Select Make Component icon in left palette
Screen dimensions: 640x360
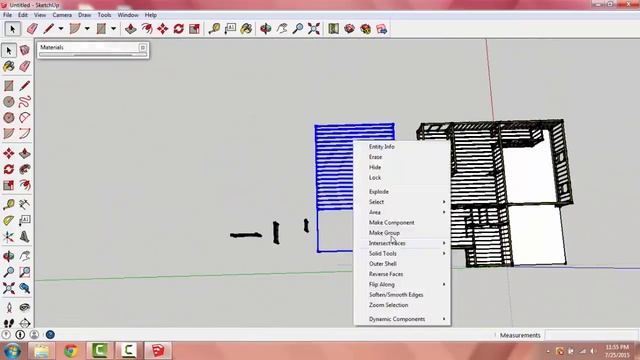click(24, 51)
